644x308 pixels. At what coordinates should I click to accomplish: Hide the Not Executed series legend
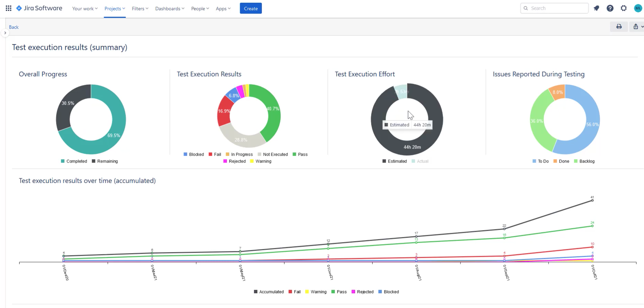point(273,154)
